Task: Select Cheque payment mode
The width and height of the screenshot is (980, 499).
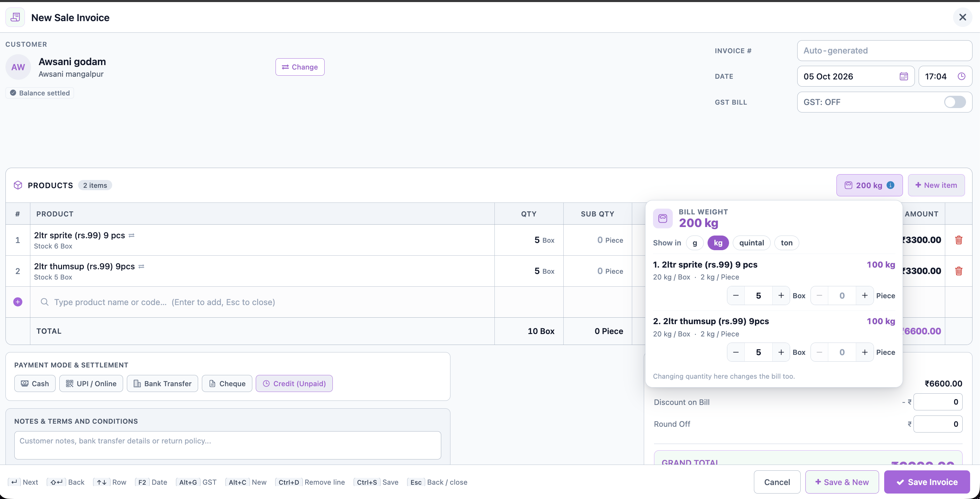Action: (227, 383)
